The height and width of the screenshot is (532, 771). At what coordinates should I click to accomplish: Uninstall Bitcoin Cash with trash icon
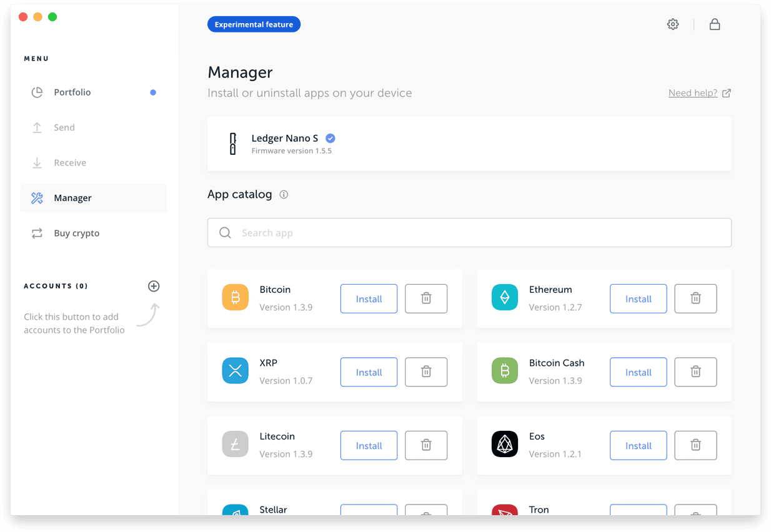pyautogui.click(x=695, y=372)
